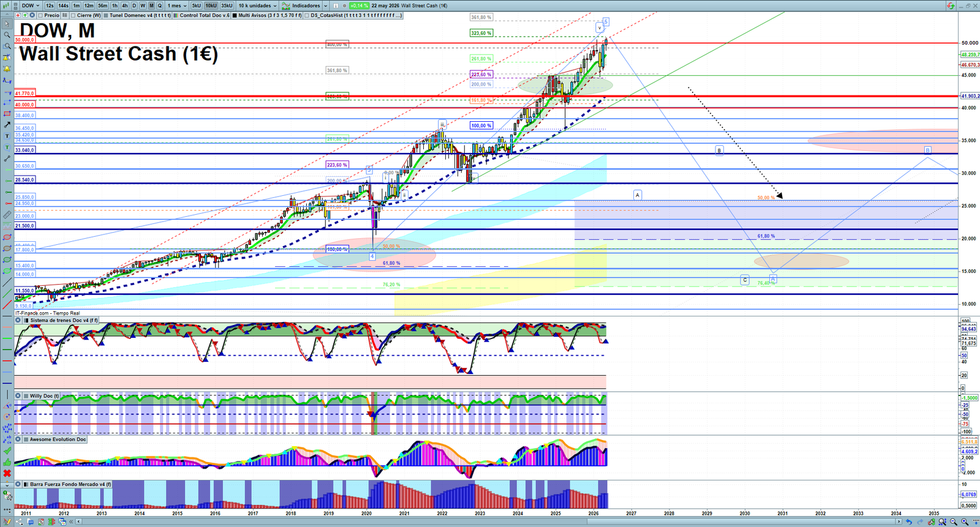This screenshot has height=527, width=980.
Task: Click the zoom out magnifier at bottom right
Action: coord(954,521)
